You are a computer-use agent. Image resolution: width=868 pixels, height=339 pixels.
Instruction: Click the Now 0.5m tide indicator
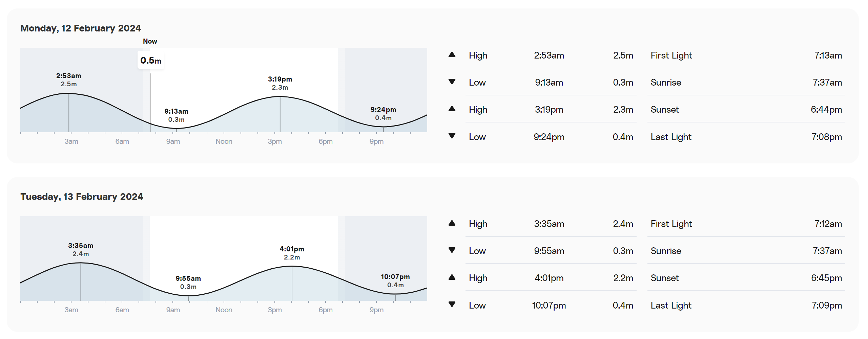[x=151, y=61]
